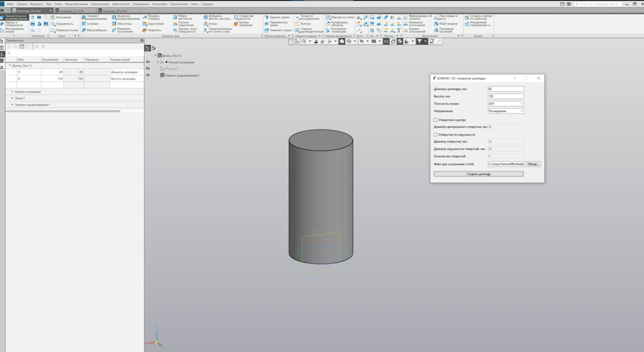This screenshot has height=352, width=644.
Task: Collapse the Деталь (Тел-1) variables group
Action: click(9, 65)
